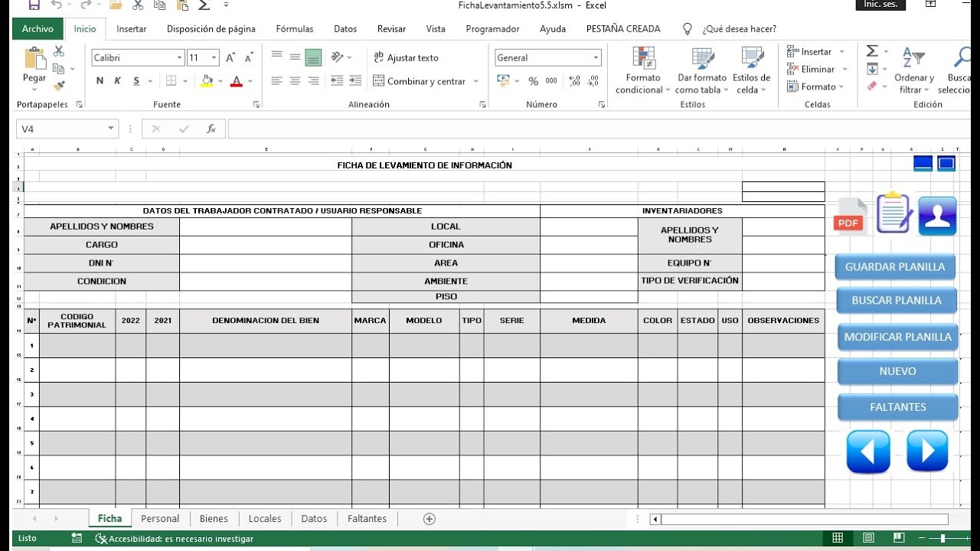Center text horizontally in cell
This screenshot has width=980, height=551.
295,80
